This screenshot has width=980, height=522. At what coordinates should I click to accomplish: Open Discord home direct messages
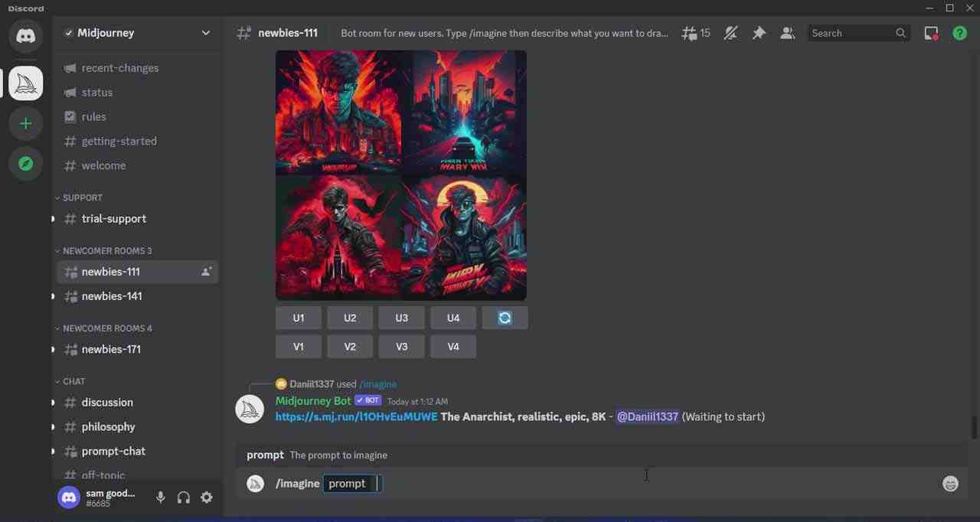coord(25,36)
